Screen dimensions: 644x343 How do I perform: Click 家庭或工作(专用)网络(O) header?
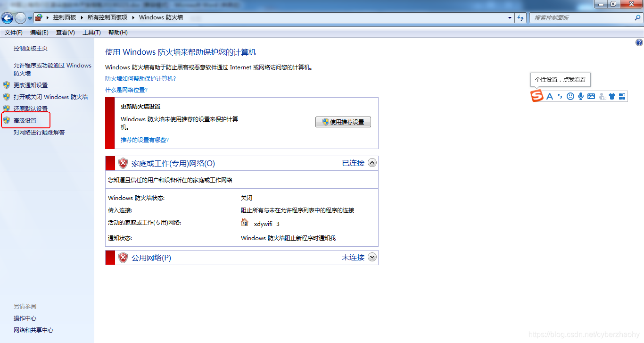point(173,163)
